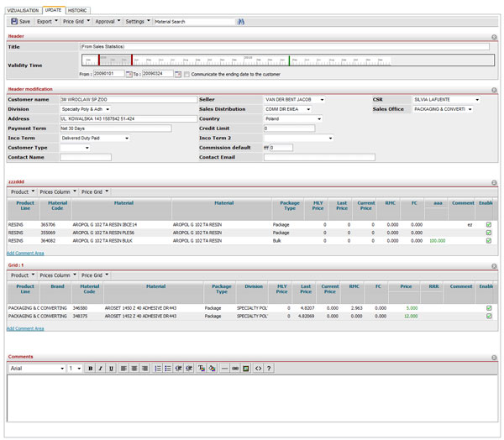Click Add Comment Area link under Grid 1
Image resolution: width=504 pixels, height=440 pixels.
(x=25, y=329)
